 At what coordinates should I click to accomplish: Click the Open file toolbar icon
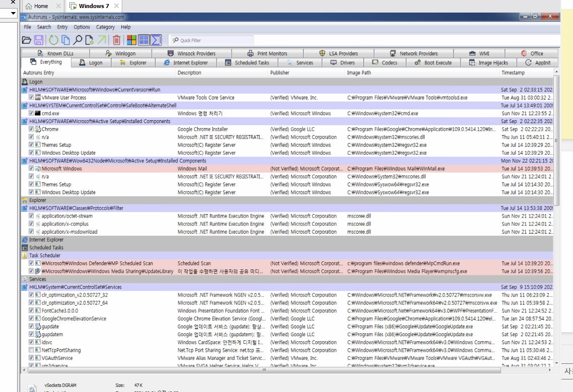[x=26, y=40]
